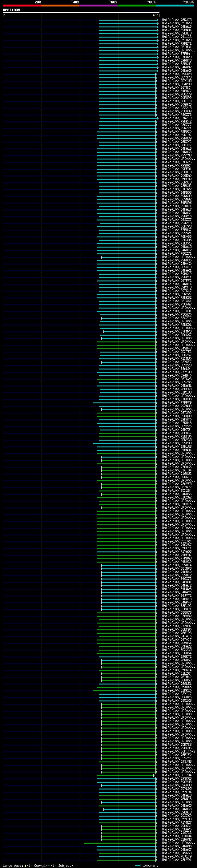Viewport: 197px width, 868px height.
Task: Open hit UniRef100_Q6RJZ5
Action: pos(177,20)
